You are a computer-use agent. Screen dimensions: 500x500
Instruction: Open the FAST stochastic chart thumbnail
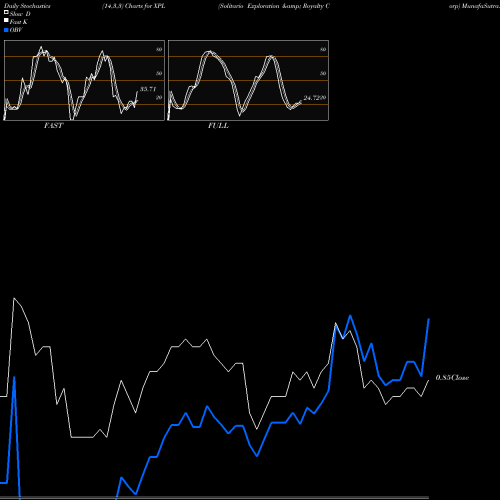tap(84, 80)
